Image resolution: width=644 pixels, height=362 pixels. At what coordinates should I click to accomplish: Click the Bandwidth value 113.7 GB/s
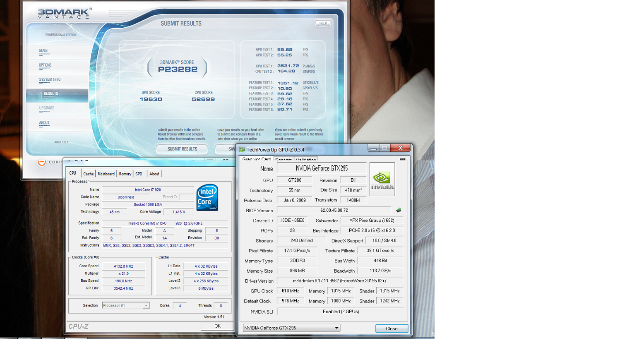click(380, 271)
